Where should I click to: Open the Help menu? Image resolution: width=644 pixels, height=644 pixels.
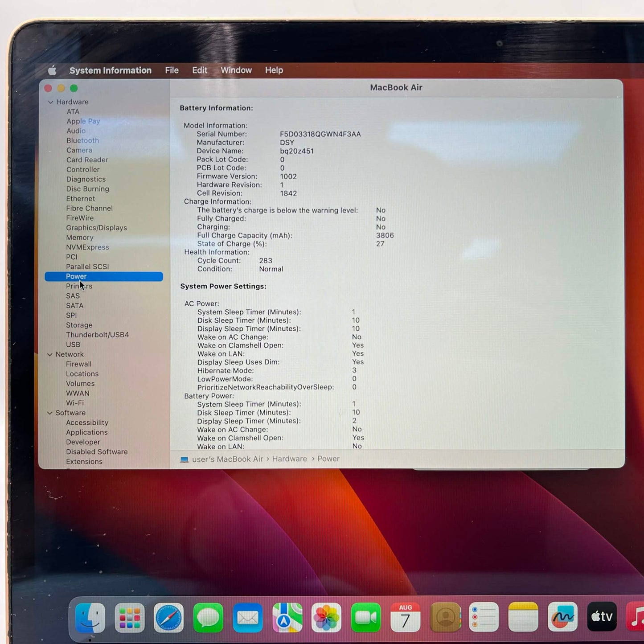click(x=274, y=70)
